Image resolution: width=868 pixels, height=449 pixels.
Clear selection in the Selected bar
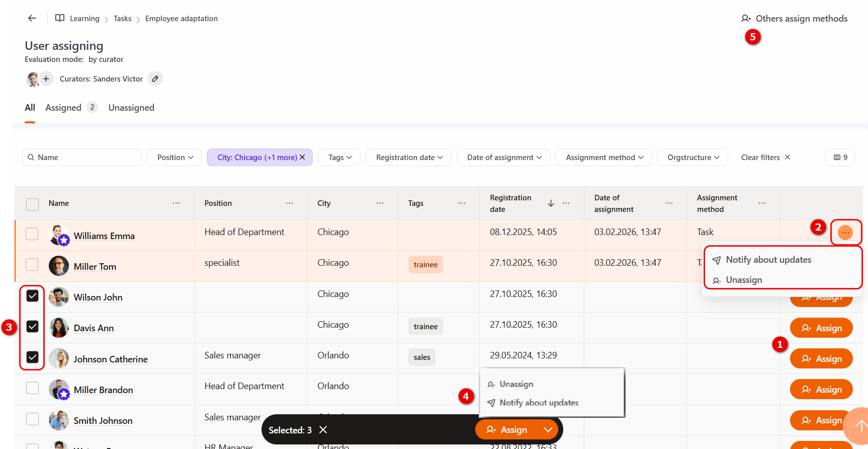[323, 430]
